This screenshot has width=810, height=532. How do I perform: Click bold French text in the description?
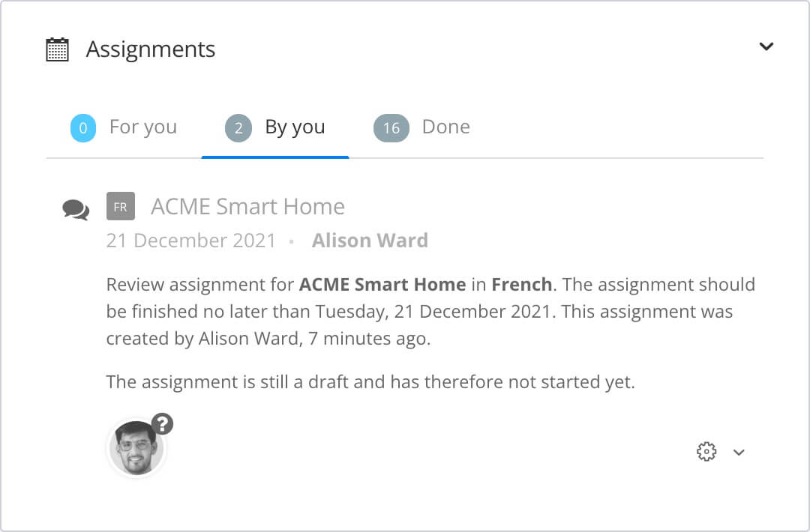[x=523, y=285]
